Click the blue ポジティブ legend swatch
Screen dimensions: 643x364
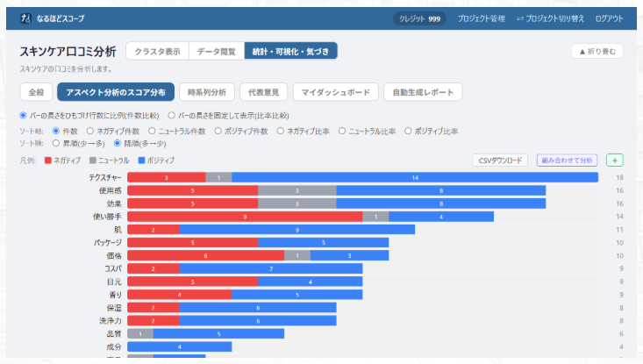141,161
